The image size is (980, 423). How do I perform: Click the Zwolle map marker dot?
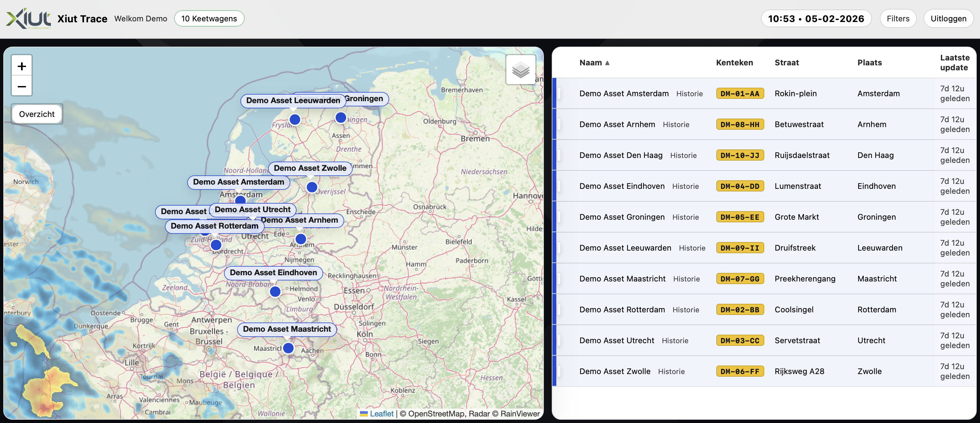coord(312,187)
